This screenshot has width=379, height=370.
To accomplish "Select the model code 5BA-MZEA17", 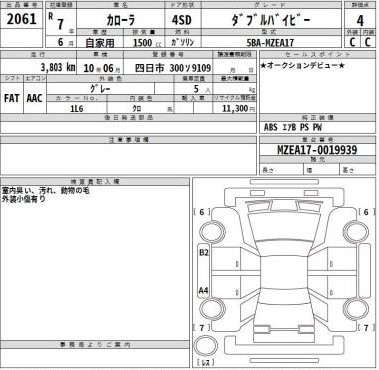I will [270, 43].
